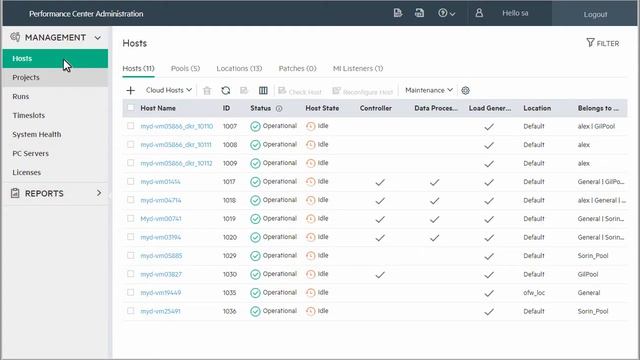The width and height of the screenshot is (640, 360).
Task: Open PC Servers in the sidebar
Action: point(55,153)
